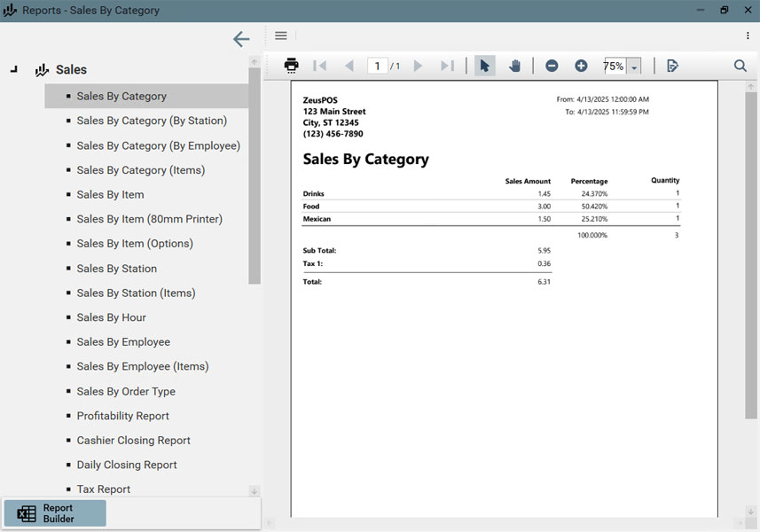Print the report with the printer icon

291,66
